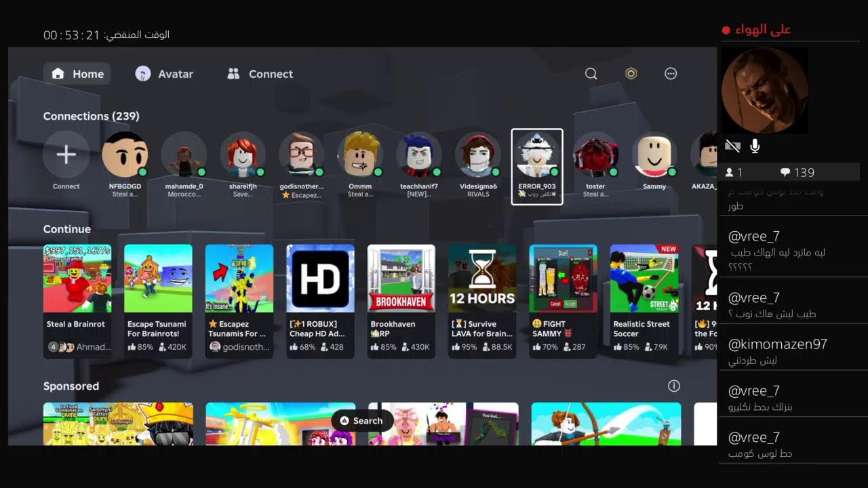868x488 pixels.
Task: Open the Robux hexagon icon
Action: 631,74
